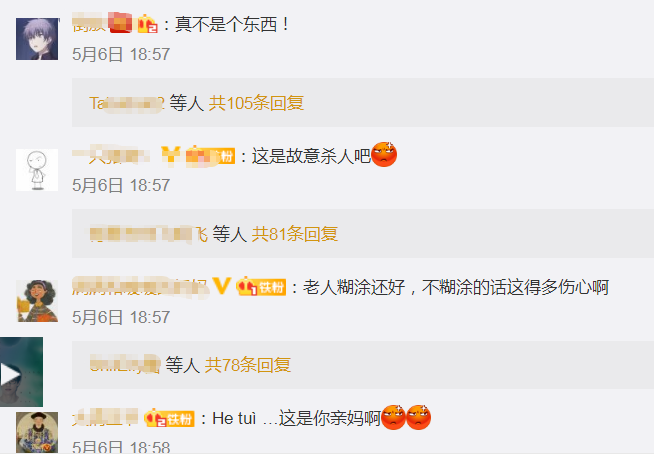Click the last angry emoji after 这是你亲妈啊
Image resolution: width=654 pixels, height=457 pixels.
click(418, 417)
